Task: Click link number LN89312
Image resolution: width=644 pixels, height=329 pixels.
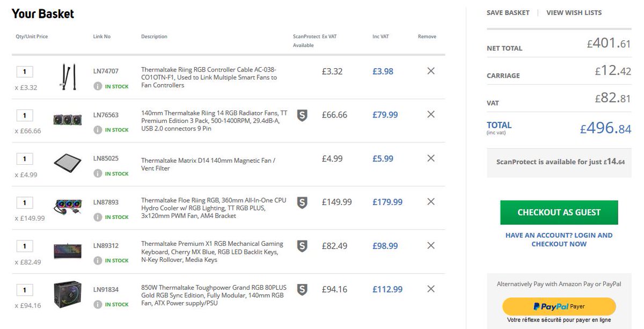Action: coord(106,246)
